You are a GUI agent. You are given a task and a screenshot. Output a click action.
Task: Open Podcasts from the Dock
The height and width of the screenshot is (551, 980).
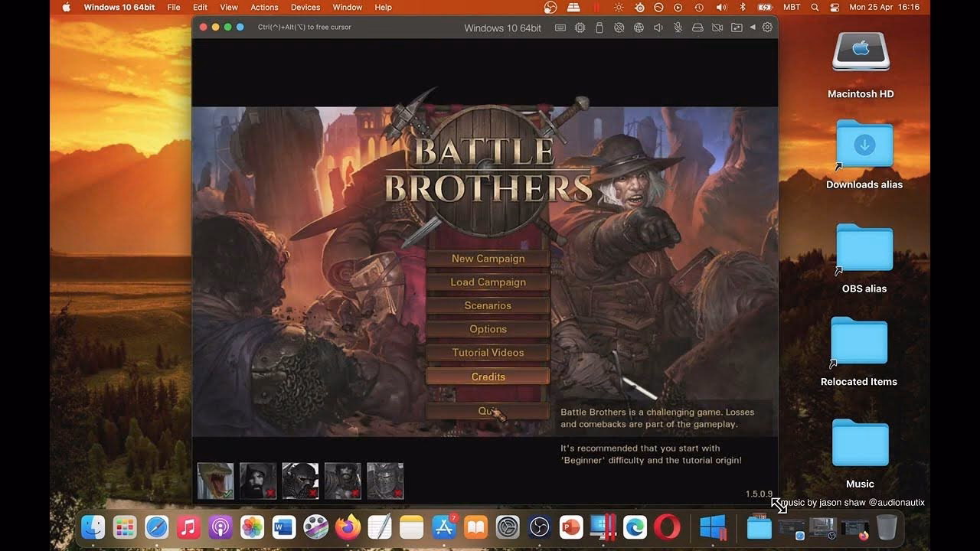(x=220, y=527)
